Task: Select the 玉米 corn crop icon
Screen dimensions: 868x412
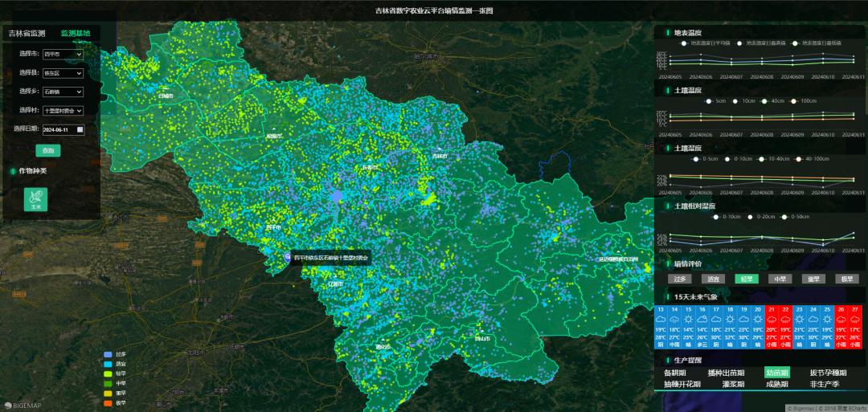Action: tap(36, 199)
